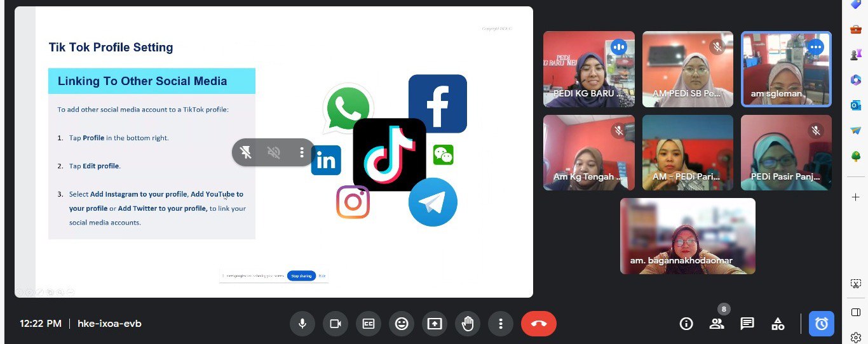Toggle the browser sidebar panel visibility

(x=855, y=312)
